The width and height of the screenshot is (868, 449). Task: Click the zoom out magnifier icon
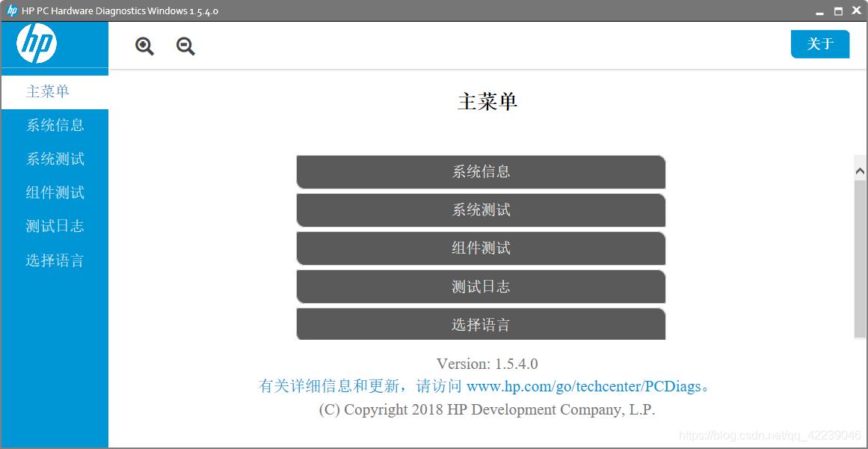[x=185, y=46]
